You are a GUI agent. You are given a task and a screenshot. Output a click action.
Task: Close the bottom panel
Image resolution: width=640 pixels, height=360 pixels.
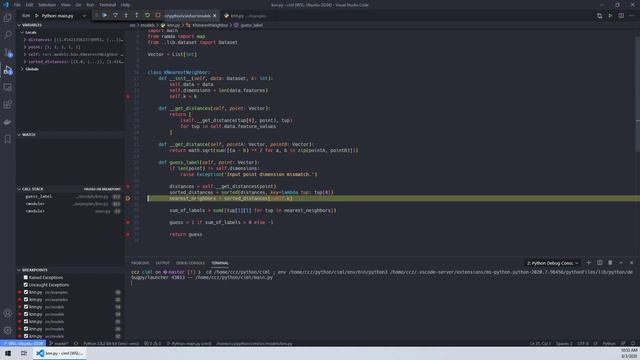click(632, 263)
